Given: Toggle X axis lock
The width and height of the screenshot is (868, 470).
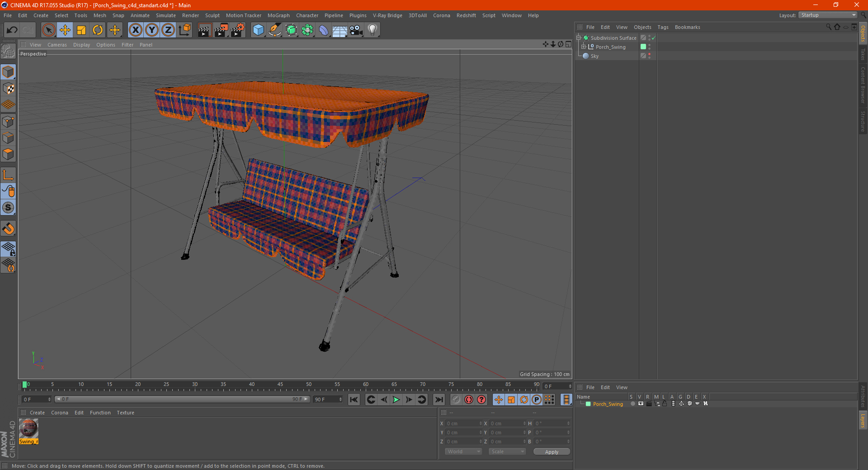Looking at the screenshot, I should point(135,30).
